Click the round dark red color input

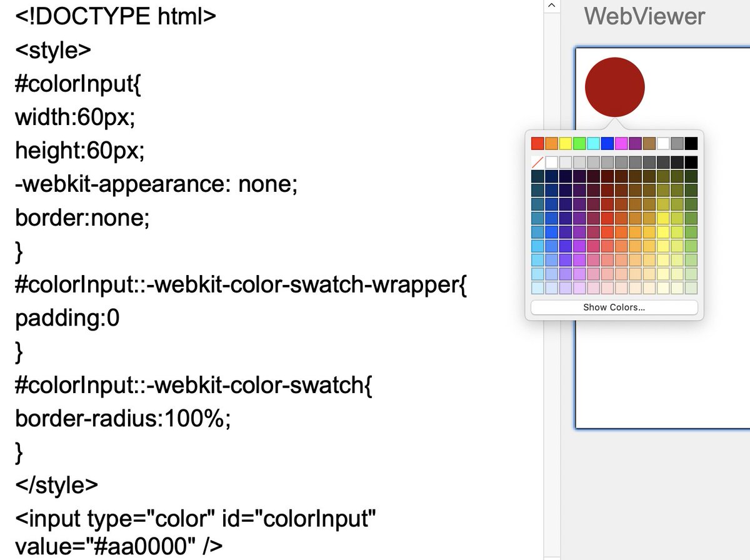pyautogui.click(x=614, y=87)
